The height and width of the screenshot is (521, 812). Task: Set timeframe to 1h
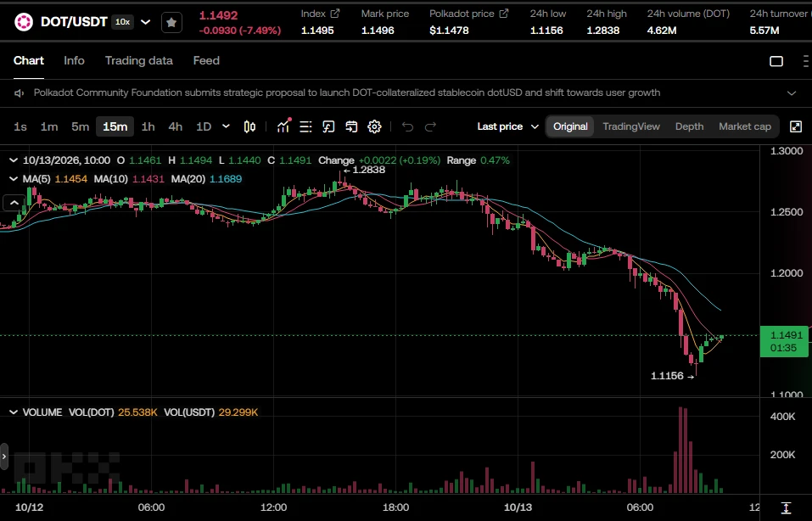[148, 126]
